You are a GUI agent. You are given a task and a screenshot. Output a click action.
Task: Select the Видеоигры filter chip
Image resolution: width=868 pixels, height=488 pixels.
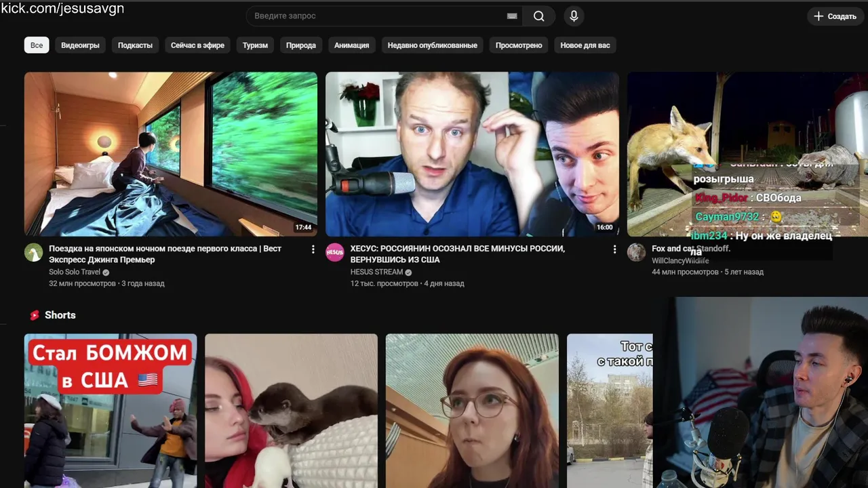click(80, 45)
